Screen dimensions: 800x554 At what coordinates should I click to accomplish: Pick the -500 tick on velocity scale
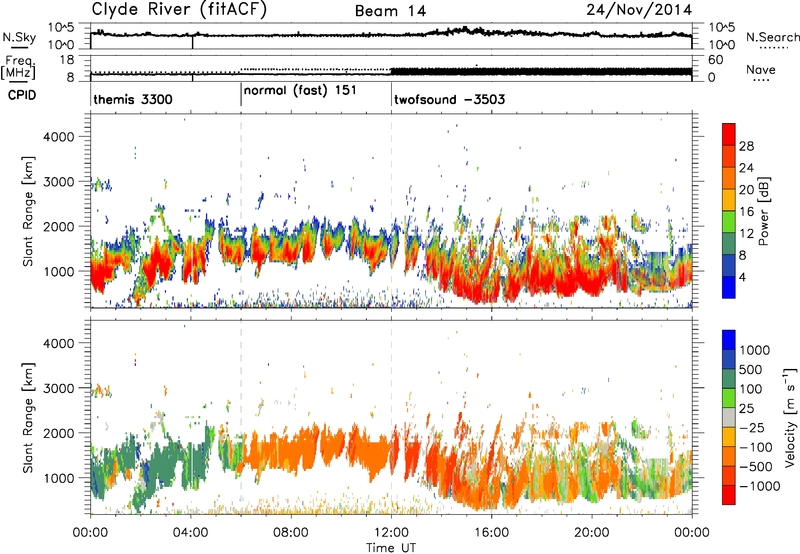point(756,467)
